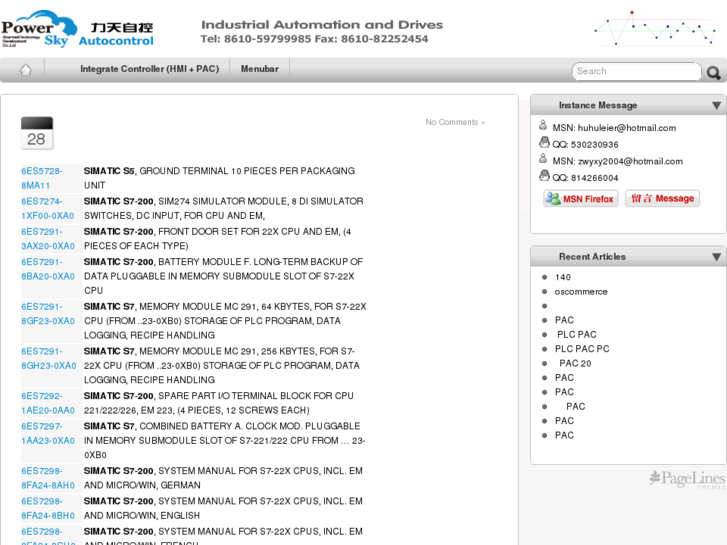Click email zwyxy2004@hotmail.com text
727x545 pixels.
pyautogui.click(x=630, y=161)
